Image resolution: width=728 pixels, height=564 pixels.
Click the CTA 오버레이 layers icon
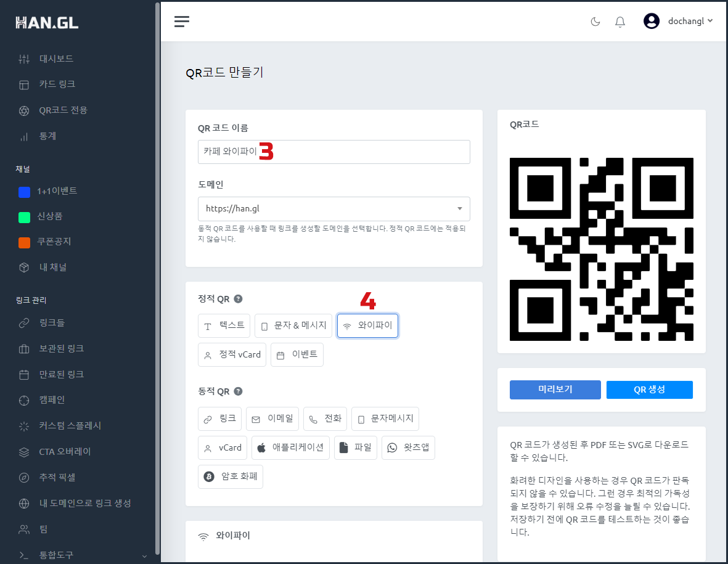click(x=24, y=452)
